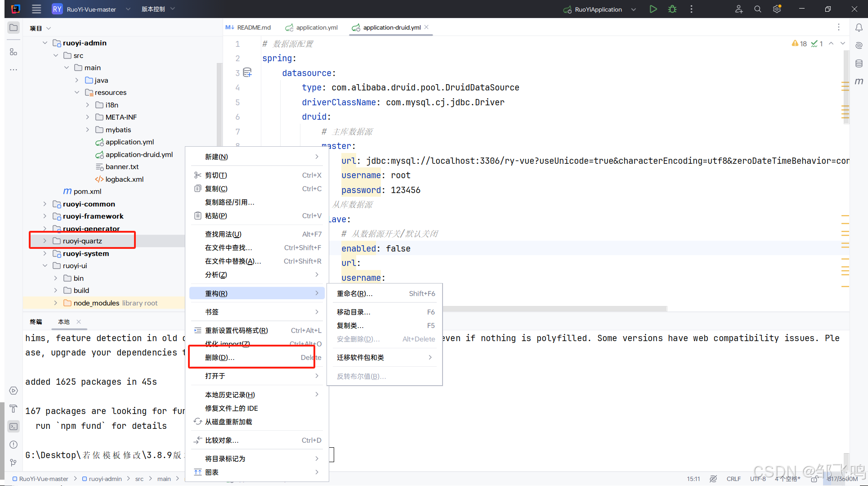This screenshot has height=486, width=868.
Task: Collapse the resources folder
Action: [x=77, y=92]
